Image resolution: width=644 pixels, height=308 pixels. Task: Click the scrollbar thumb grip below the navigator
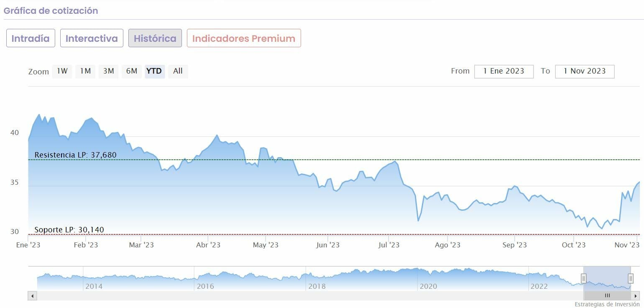click(607, 296)
